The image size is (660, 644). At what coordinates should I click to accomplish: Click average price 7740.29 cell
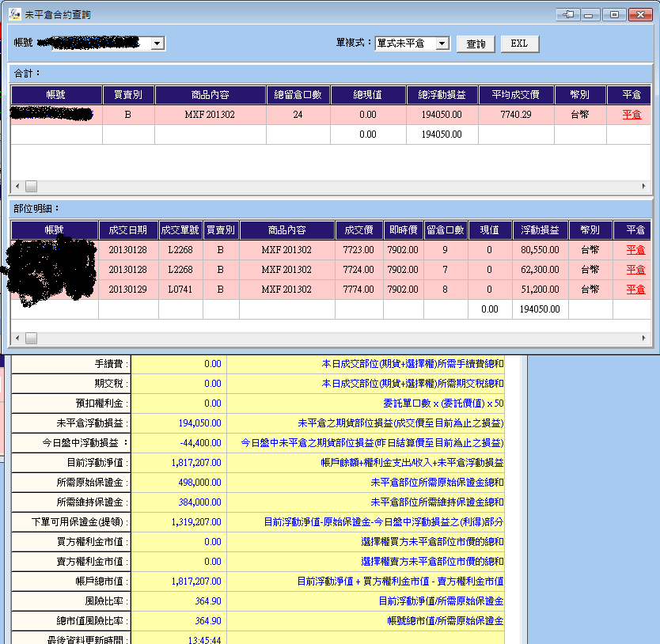[516, 115]
